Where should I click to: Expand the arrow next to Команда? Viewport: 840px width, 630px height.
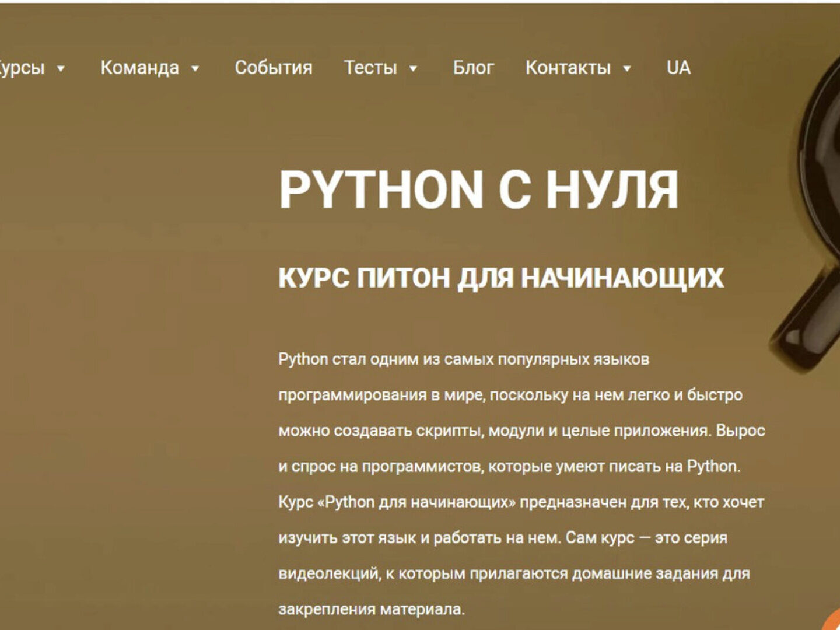[195, 69]
